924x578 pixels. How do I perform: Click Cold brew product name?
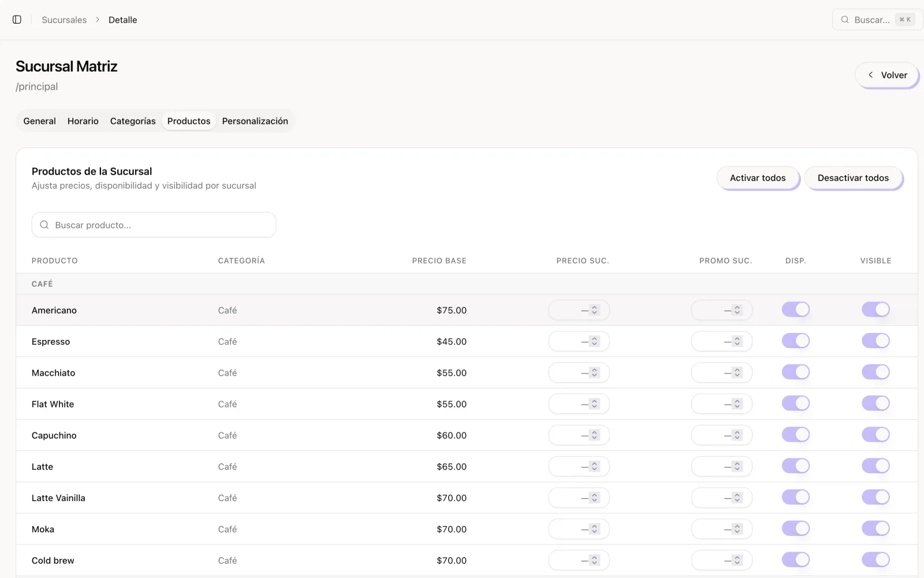point(53,560)
